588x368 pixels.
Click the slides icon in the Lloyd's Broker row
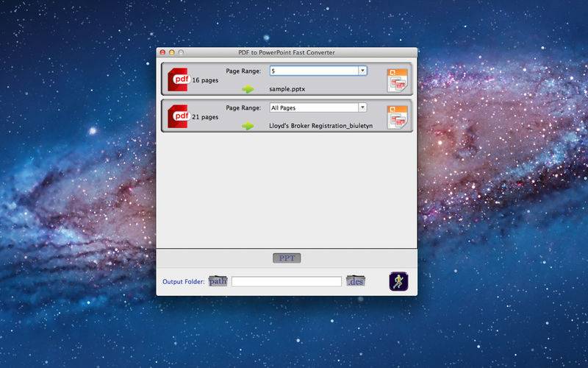[397, 117]
